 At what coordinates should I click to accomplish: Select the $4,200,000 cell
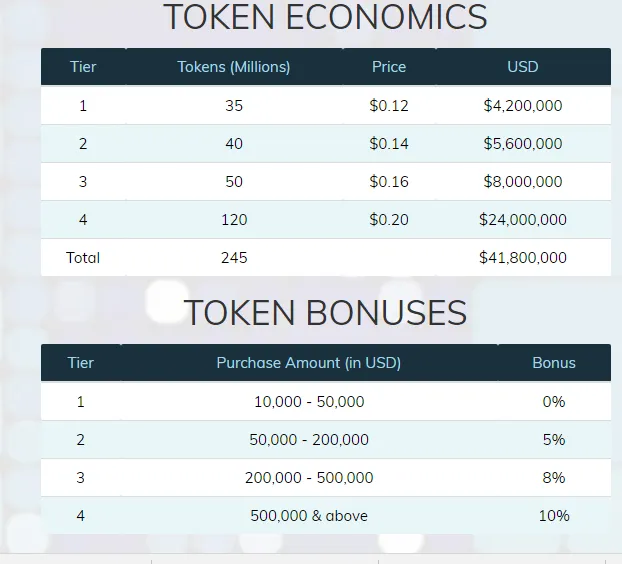point(523,106)
